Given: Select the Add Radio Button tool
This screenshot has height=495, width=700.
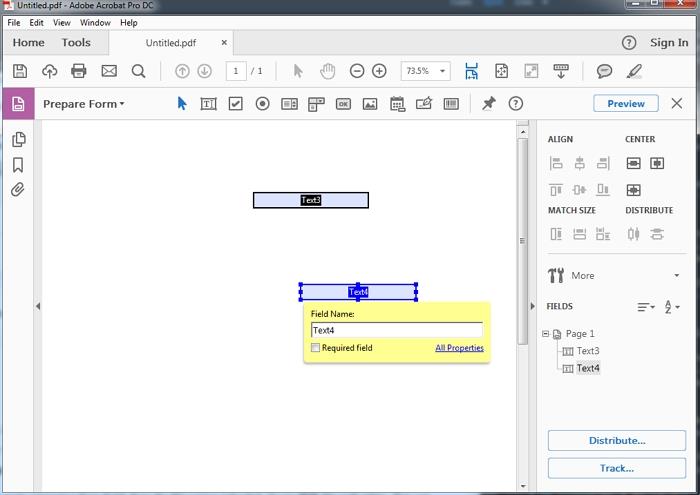Looking at the screenshot, I should click(x=263, y=104).
